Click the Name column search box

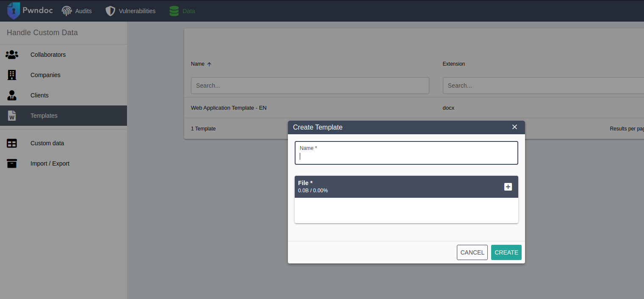pyautogui.click(x=310, y=86)
